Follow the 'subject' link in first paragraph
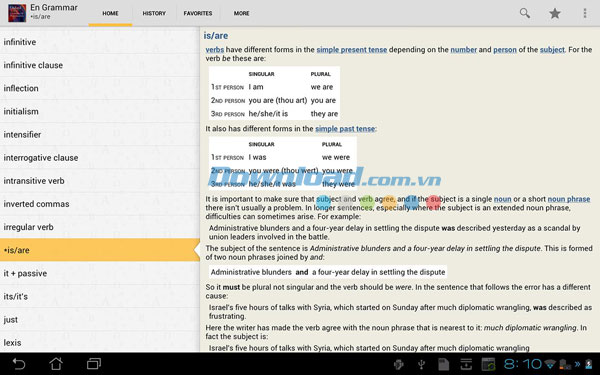Viewport: 600px width, 375px height. click(552, 50)
